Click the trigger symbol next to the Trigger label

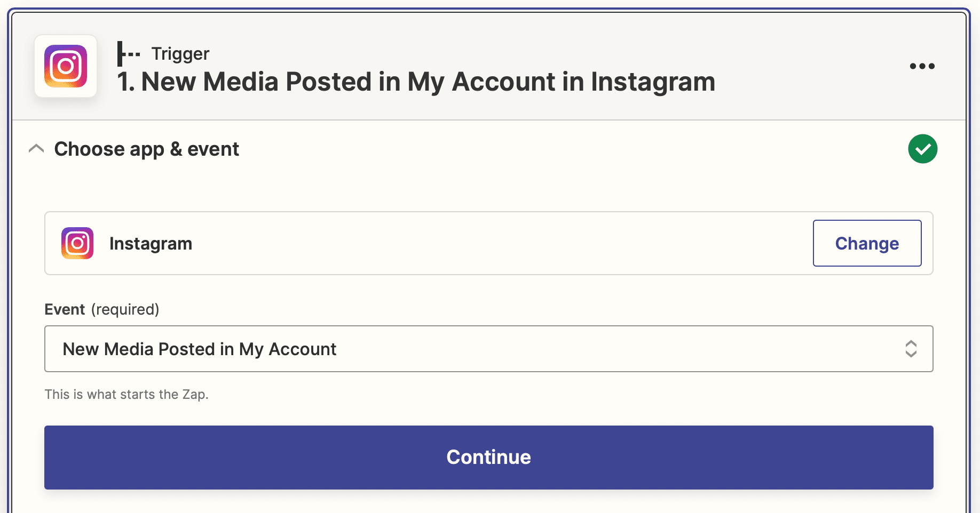pyautogui.click(x=128, y=53)
